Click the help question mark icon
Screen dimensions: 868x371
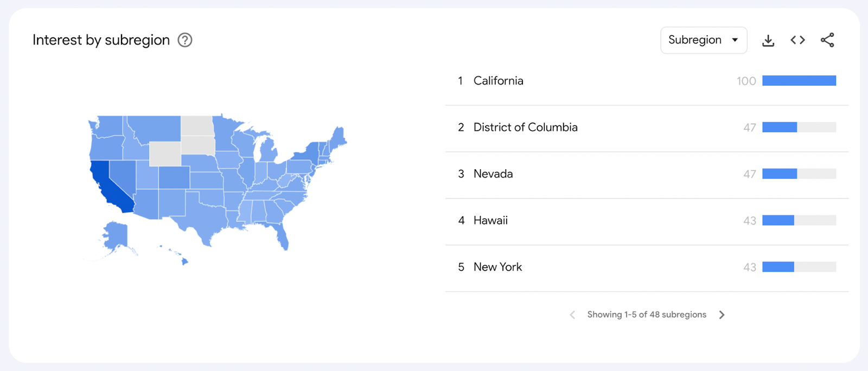click(185, 40)
